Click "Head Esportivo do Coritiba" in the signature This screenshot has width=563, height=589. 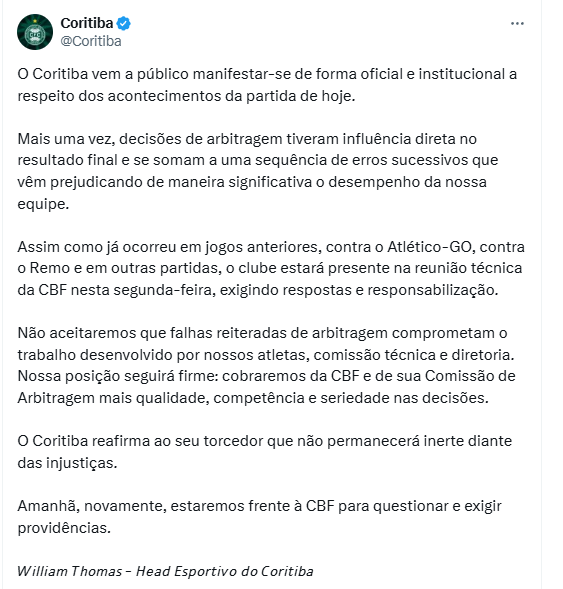click(225, 571)
